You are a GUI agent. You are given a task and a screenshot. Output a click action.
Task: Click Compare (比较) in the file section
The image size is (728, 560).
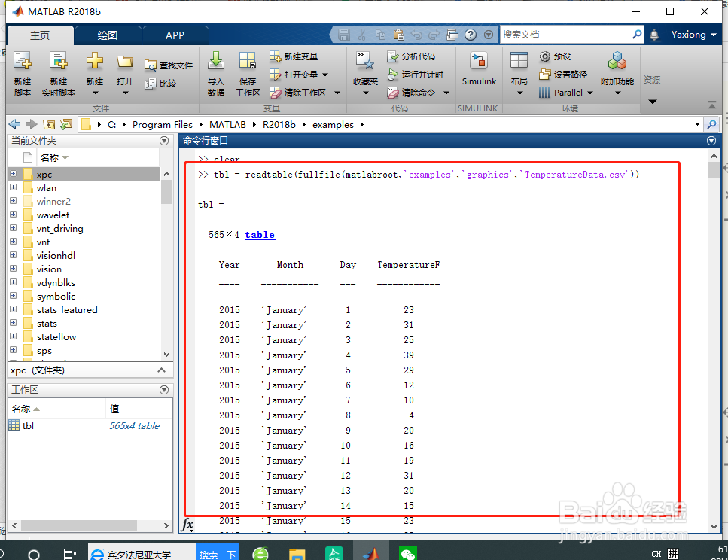point(160,84)
